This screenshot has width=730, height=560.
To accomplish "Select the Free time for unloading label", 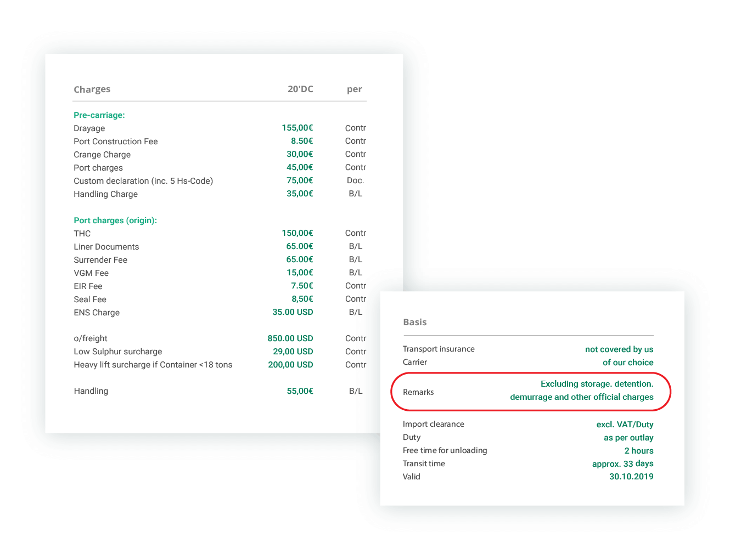I will [x=445, y=450].
